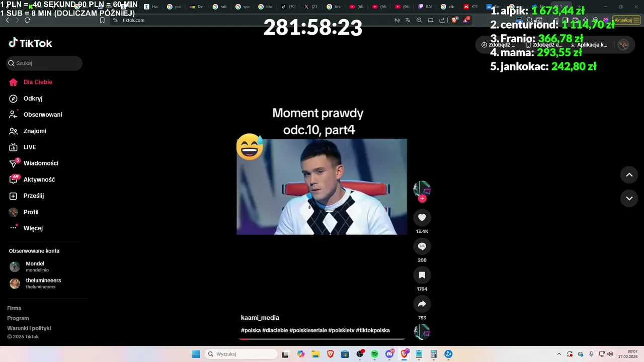Reload the page in browser toolbar
Image resolution: width=644 pixels, height=362 pixels.
tap(27, 20)
